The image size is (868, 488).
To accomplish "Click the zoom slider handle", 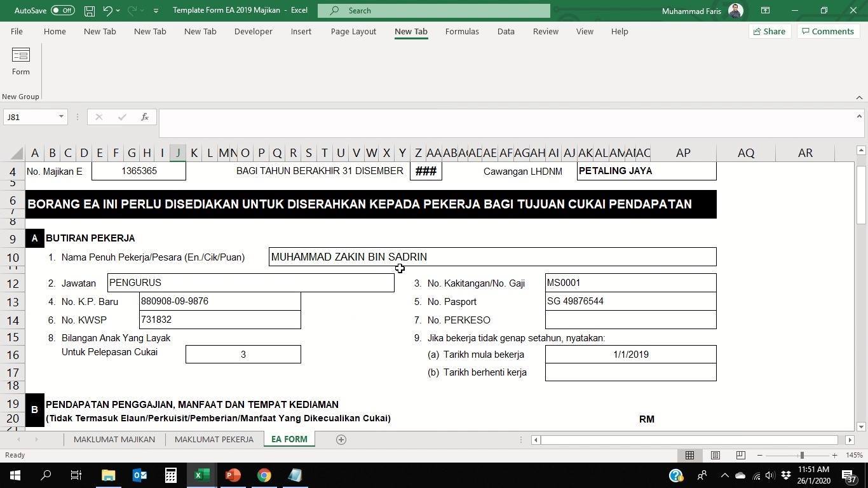I will (x=802, y=455).
